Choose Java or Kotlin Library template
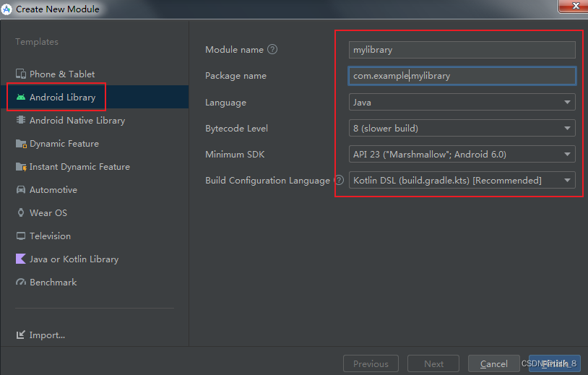This screenshot has width=588, height=375. click(95, 259)
